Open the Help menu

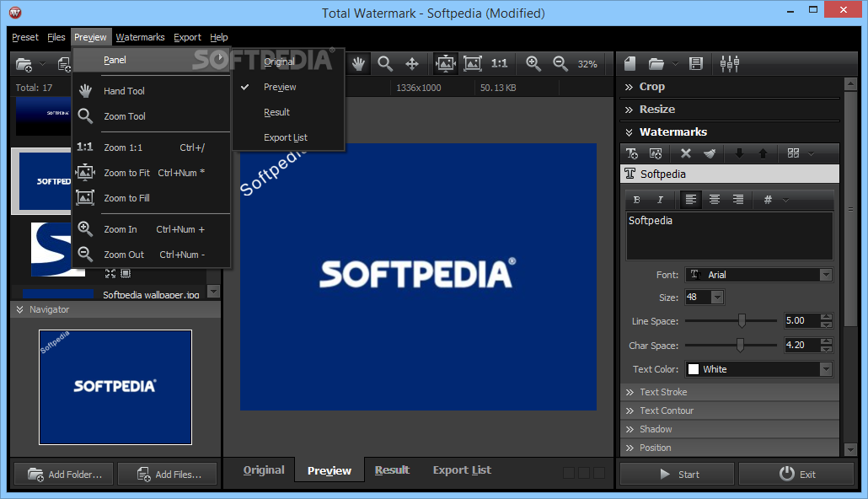[218, 37]
